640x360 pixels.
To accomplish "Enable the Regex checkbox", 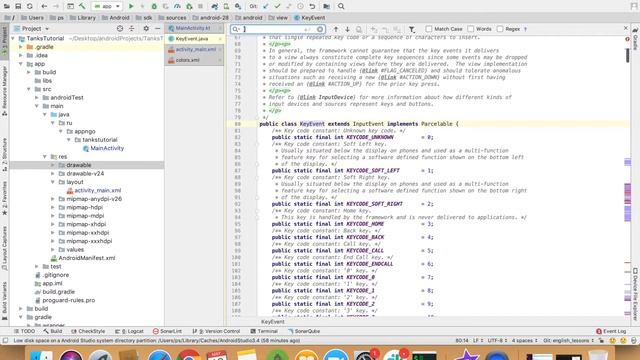I will [x=500, y=29].
